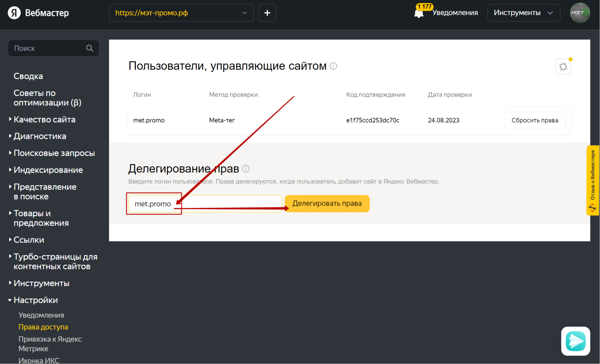Expand Поисковые запросы section
Image resolution: width=600 pixels, height=364 pixels.
pyautogui.click(x=54, y=153)
